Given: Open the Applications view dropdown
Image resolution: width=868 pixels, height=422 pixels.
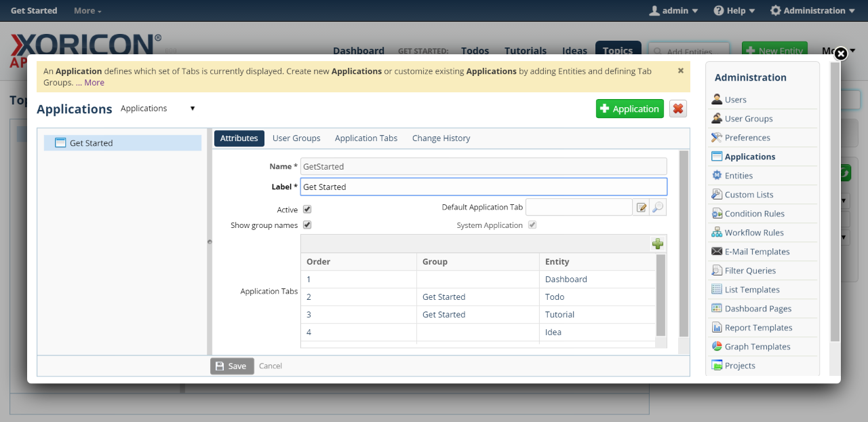Looking at the screenshot, I should tap(158, 109).
